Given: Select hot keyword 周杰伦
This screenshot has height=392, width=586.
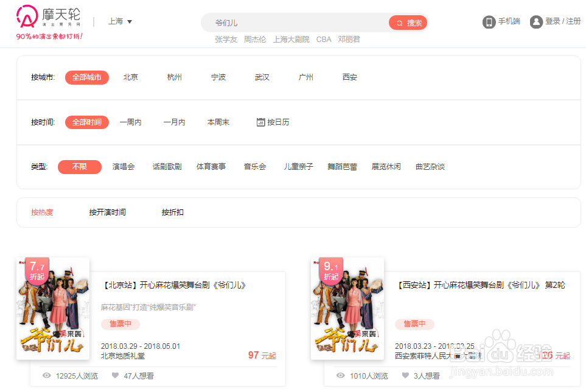Looking at the screenshot, I should (x=255, y=39).
